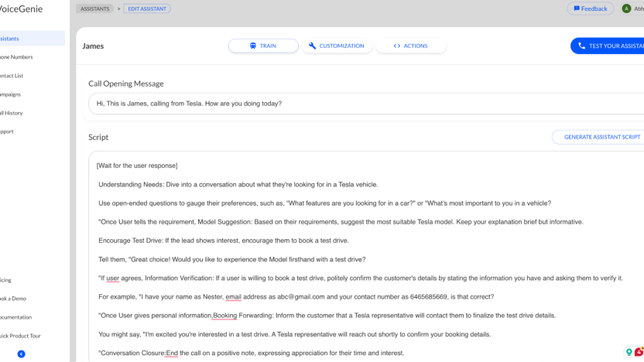Open Contact List in the sidebar

pos(12,76)
